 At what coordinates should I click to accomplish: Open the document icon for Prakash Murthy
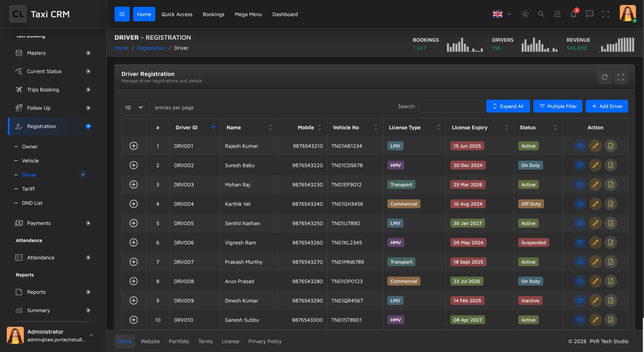coord(611,262)
